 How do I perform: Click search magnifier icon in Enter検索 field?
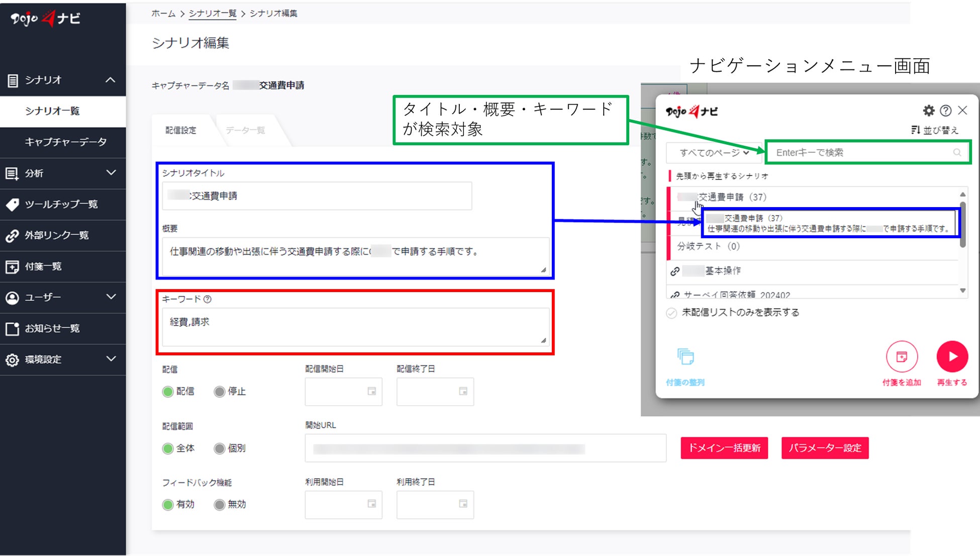click(x=957, y=152)
